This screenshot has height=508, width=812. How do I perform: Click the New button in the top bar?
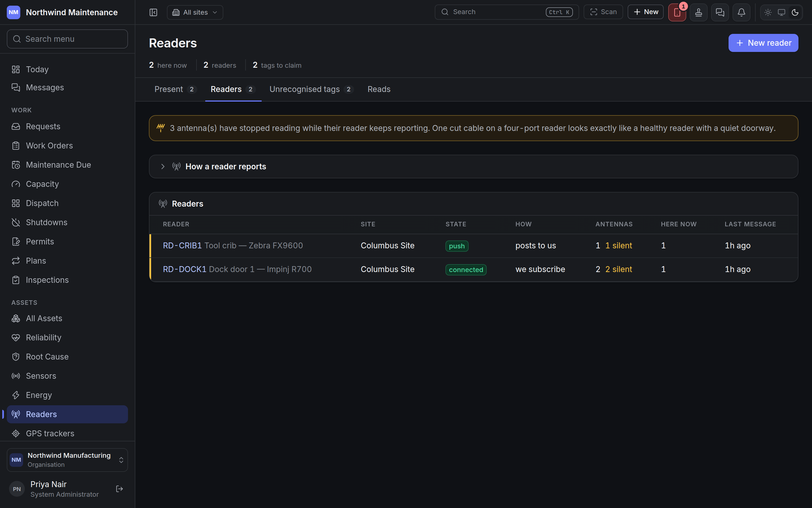[646, 12]
